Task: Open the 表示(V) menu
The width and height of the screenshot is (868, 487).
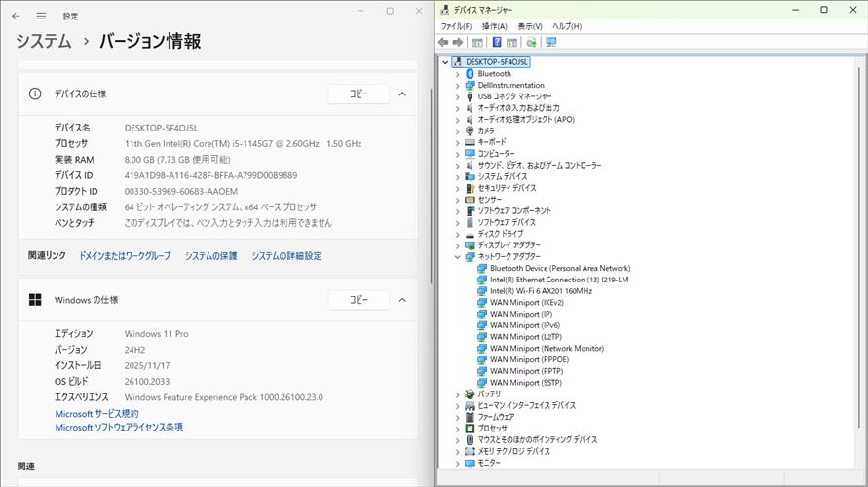Action: pyautogui.click(x=530, y=26)
